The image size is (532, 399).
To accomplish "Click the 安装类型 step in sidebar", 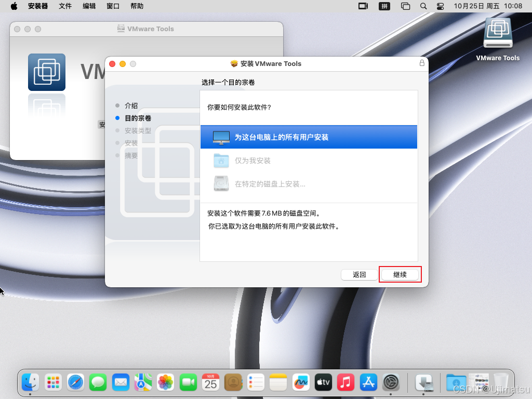I will pos(138,130).
